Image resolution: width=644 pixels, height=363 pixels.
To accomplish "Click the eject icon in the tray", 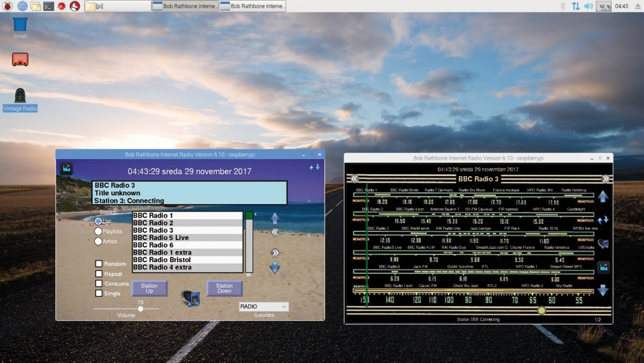I will pos(638,6).
